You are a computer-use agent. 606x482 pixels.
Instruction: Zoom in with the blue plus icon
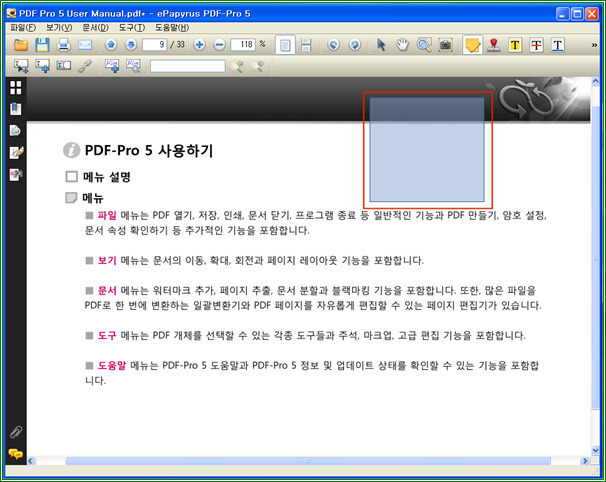pos(199,45)
